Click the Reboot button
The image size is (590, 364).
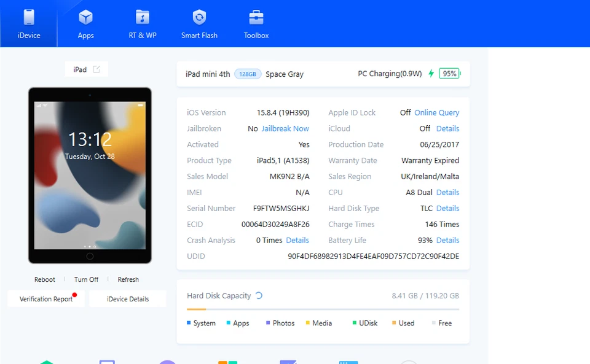click(x=44, y=279)
